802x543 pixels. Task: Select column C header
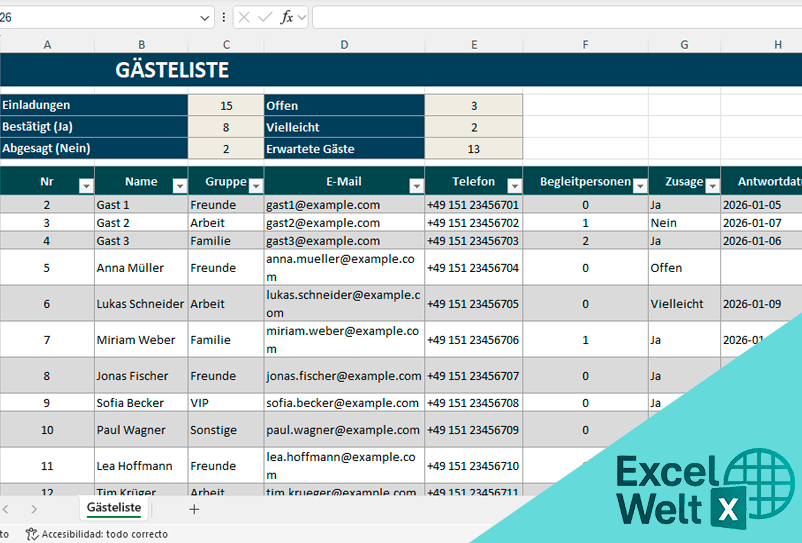click(226, 45)
